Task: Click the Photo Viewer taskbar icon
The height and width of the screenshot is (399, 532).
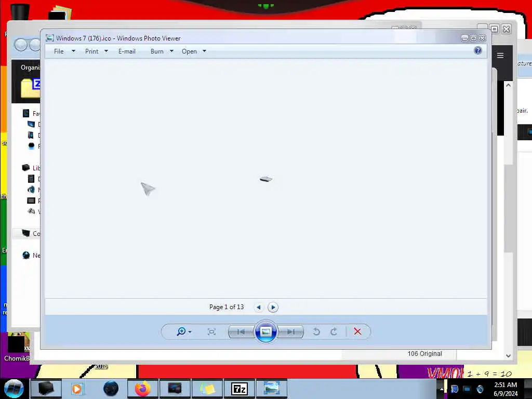Action: tap(272, 389)
